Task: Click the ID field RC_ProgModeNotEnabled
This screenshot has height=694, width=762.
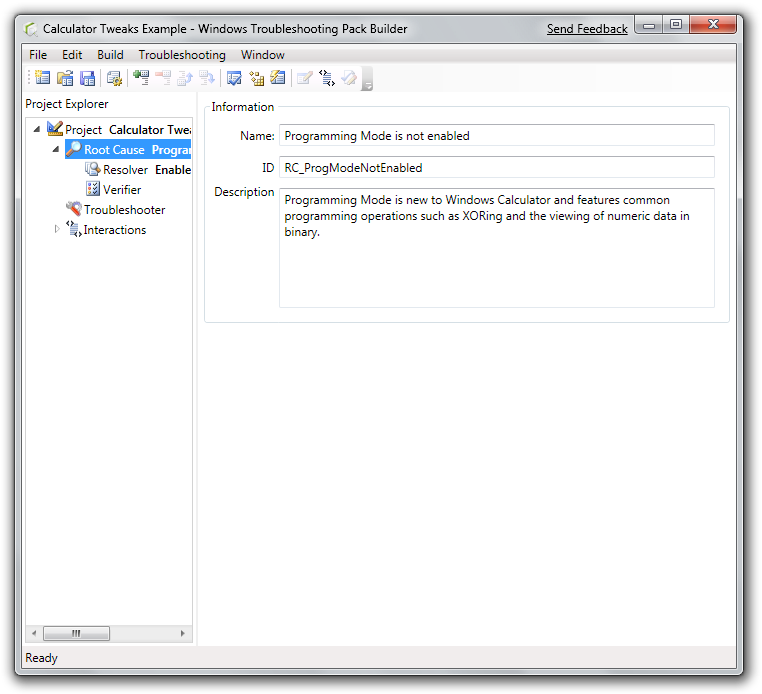Action: click(x=497, y=168)
